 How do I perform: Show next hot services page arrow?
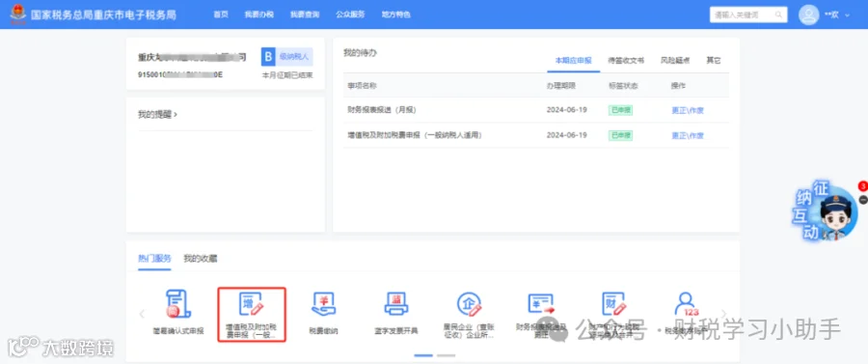click(x=724, y=314)
